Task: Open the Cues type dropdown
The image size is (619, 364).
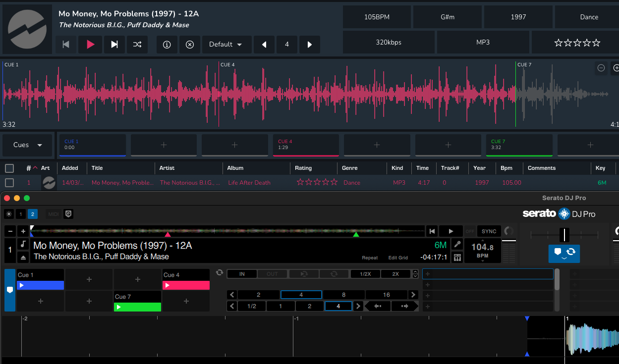Action: click(27, 145)
